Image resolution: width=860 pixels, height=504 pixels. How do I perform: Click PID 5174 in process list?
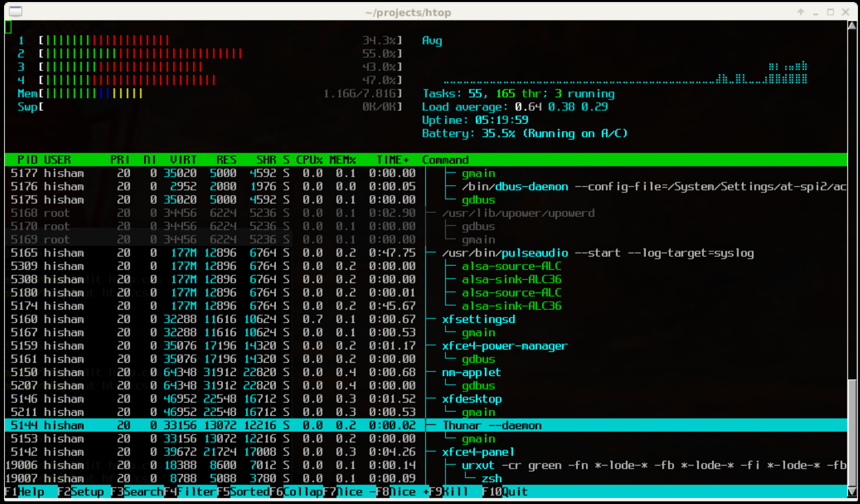(x=24, y=306)
